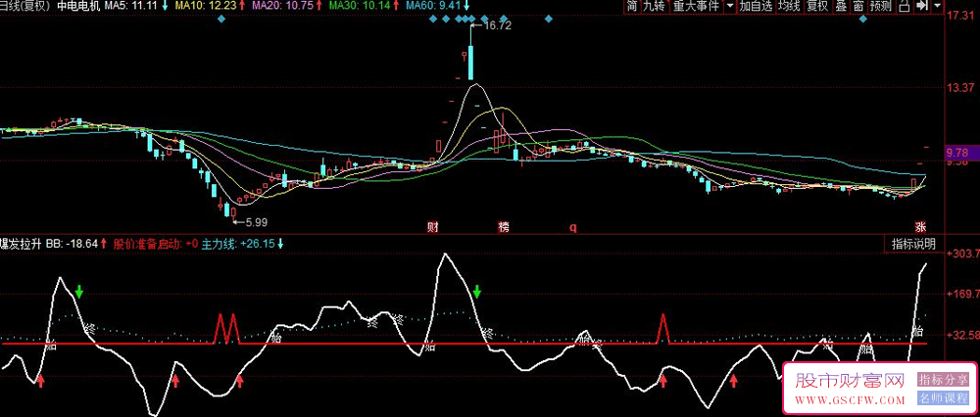The height and width of the screenshot is (417, 980).
Task: Expand the last toolbar dropdown arrow
Action: (x=936, y=6)
